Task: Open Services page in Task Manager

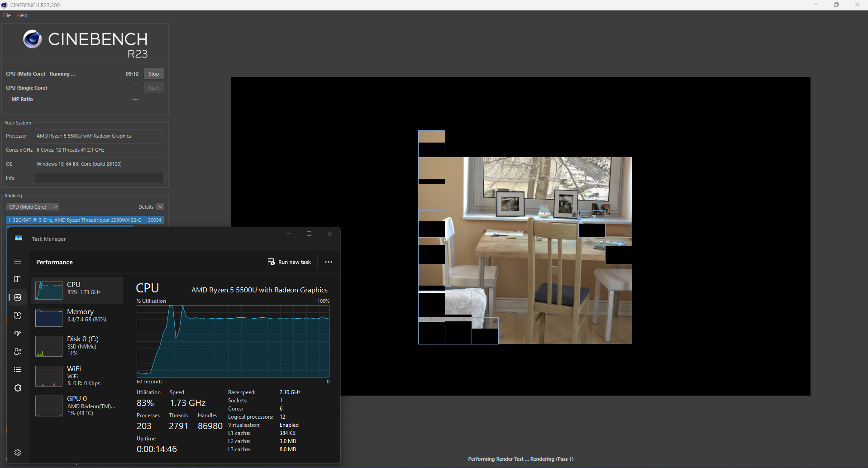Action: tap(18, 388)
